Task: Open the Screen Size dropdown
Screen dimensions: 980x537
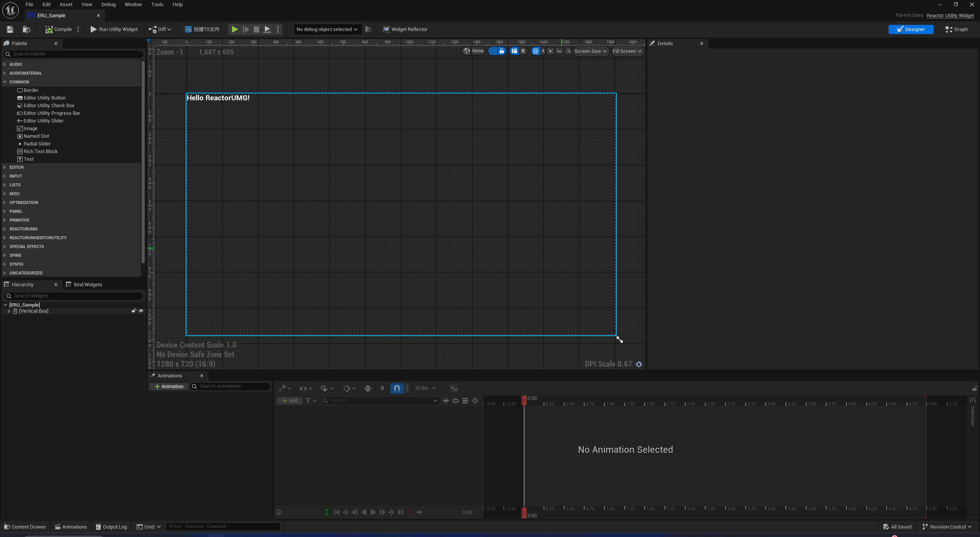Action: (x=590, y=51)
